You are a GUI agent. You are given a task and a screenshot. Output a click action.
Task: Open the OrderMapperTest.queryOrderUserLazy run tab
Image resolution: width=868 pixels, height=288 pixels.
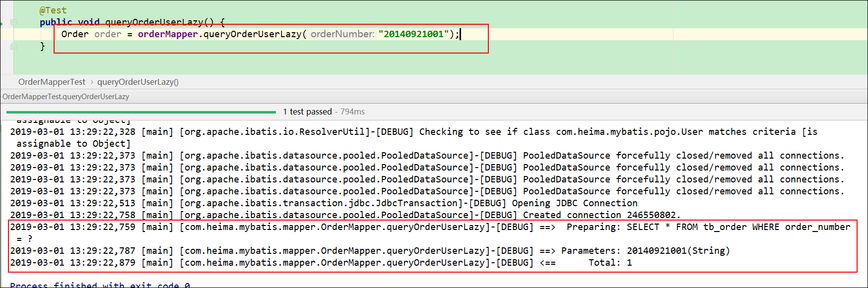[66, 97]
